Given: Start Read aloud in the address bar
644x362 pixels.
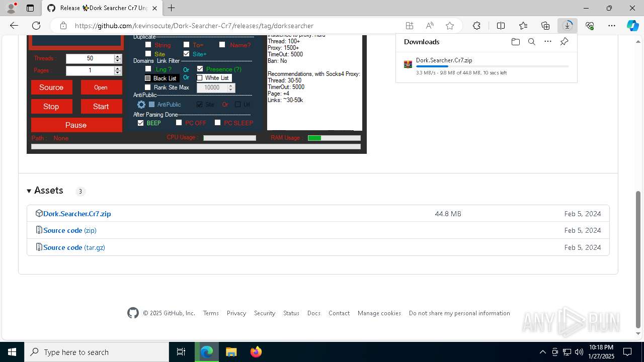Looking at the screenshot, I should click(430, 26).
